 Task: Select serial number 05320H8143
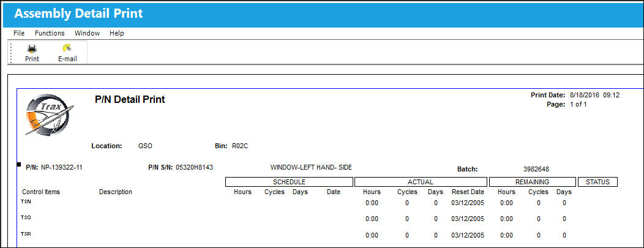click(195, 168)
